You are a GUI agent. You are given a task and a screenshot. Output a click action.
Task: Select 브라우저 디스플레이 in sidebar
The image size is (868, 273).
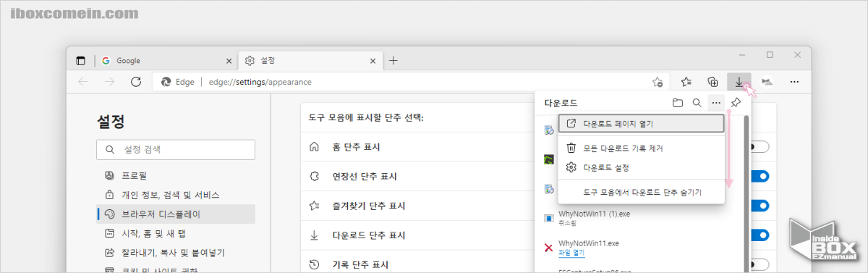[176, 214]
